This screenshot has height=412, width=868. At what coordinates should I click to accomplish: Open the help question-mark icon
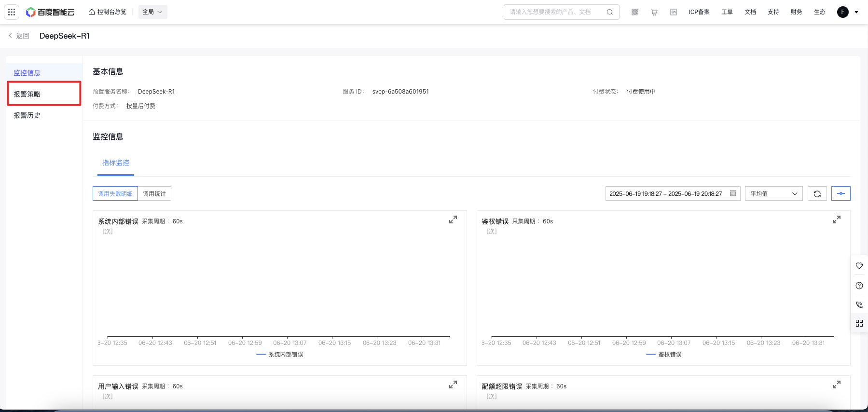click(859, 286)
